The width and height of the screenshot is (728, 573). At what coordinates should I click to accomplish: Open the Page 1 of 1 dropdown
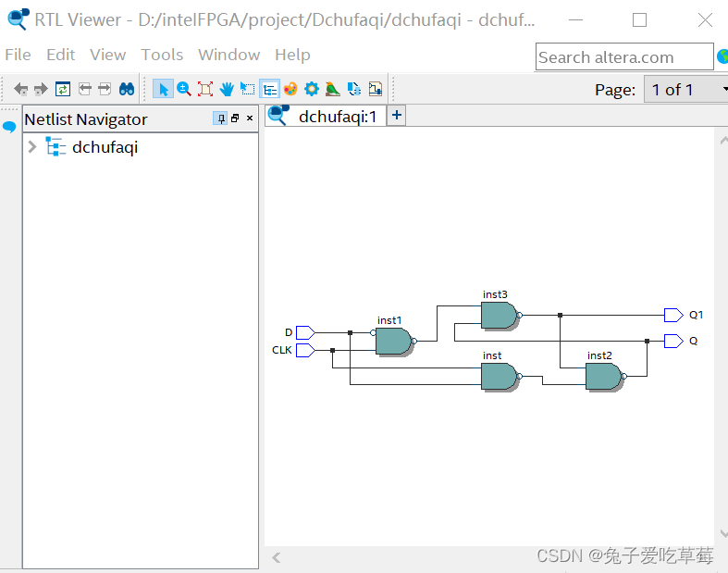(685, 90)
